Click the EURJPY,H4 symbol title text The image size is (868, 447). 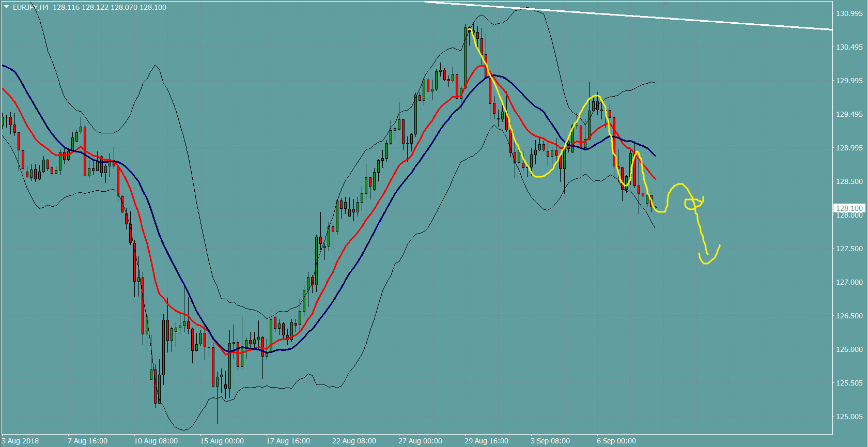(x=30, y=7)
